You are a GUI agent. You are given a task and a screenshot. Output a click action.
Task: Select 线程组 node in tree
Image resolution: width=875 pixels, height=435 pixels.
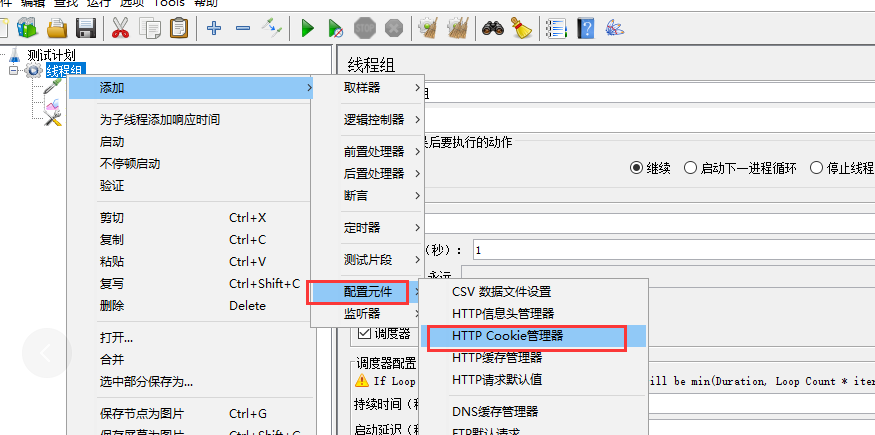click(65, 71)
